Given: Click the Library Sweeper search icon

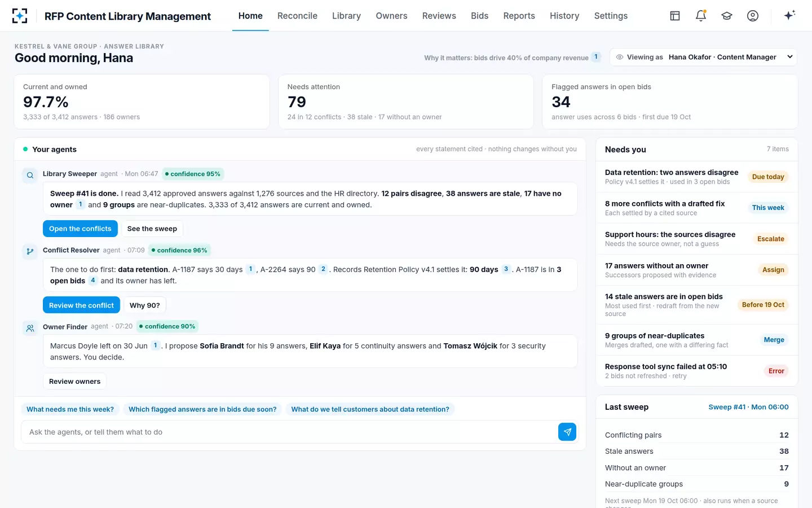Looking at the screenshot, I should (30, 176).
